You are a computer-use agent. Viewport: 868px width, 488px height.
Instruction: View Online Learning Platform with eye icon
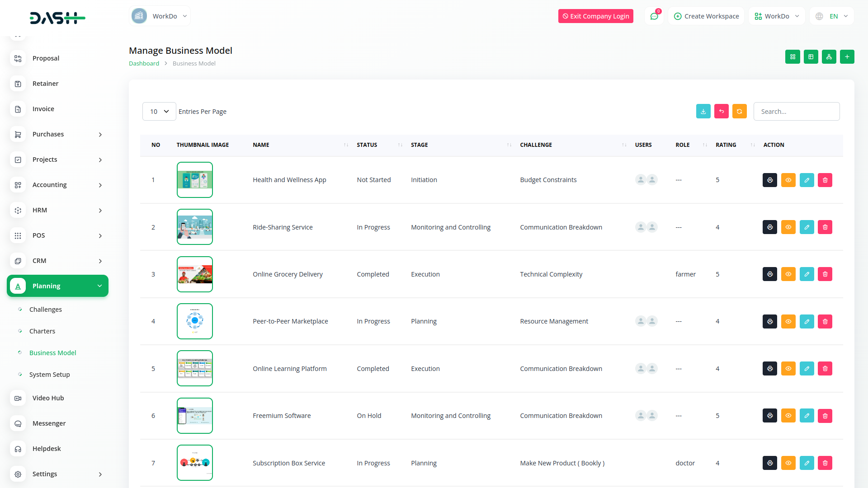(x=788, y=369)
